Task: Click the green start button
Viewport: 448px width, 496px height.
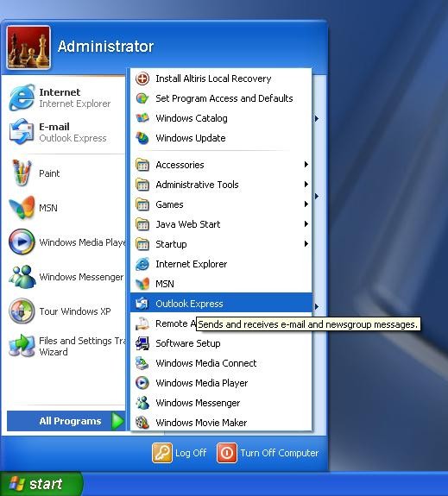Action: tap(41, 484)
